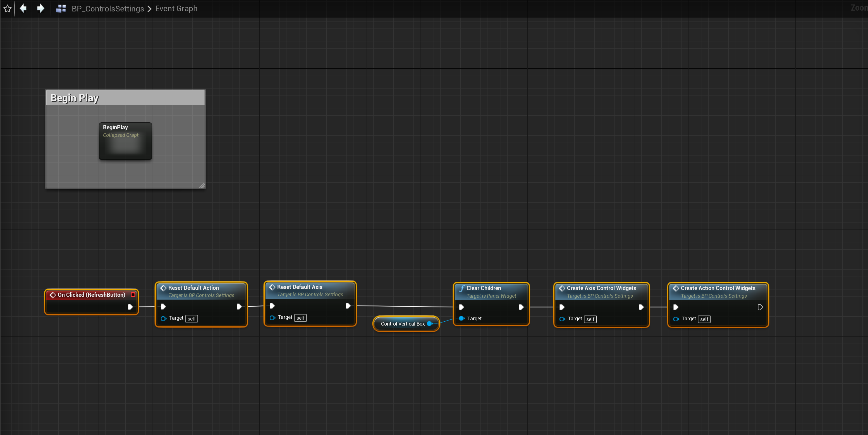The height and width of the screenshot is (435, 868).
Task: Click the blueprint grid icon in the breadcrumb
Action: (61, 9)
